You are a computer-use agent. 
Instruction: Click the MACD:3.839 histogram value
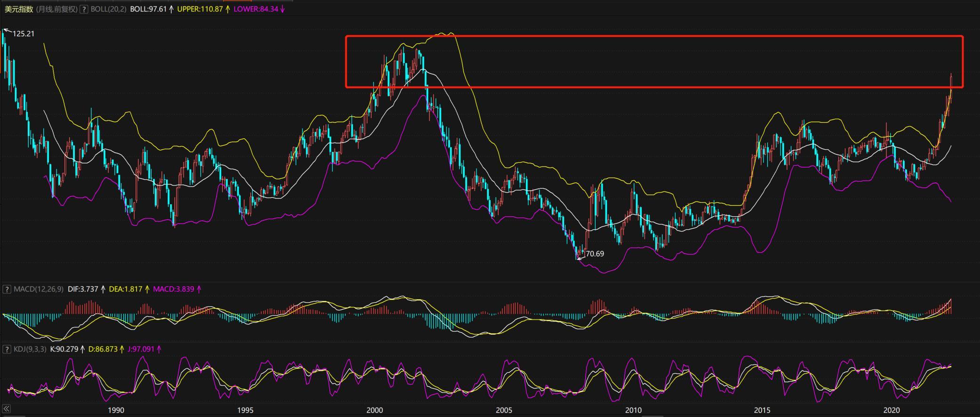(174, 289)
